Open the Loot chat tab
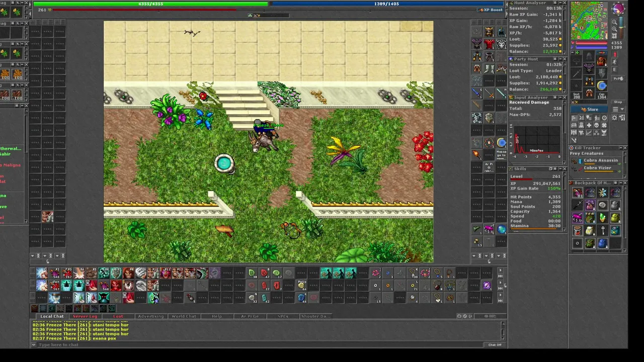Image resolution: width=644 pixels, height=362 pixels. (118, 316)
